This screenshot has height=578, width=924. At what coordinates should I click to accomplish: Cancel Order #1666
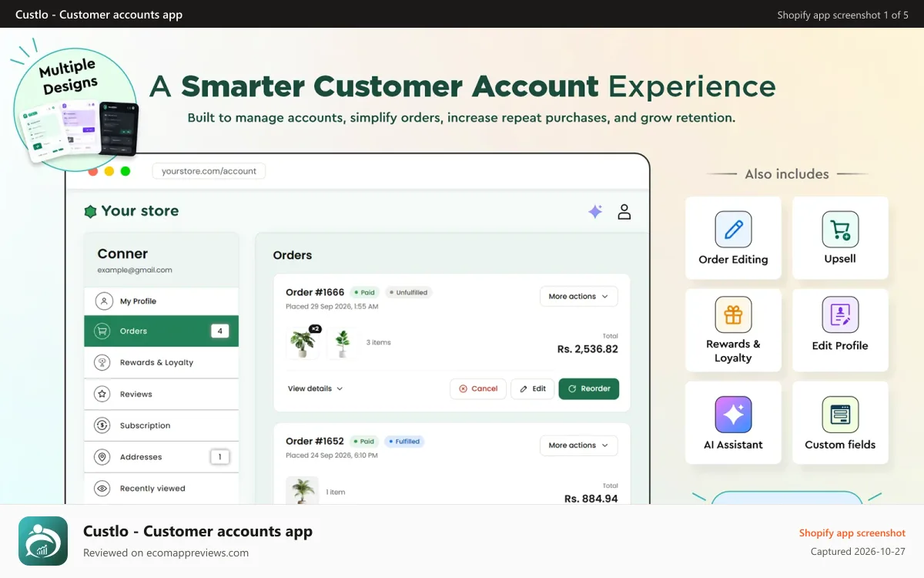coord(478,388)
